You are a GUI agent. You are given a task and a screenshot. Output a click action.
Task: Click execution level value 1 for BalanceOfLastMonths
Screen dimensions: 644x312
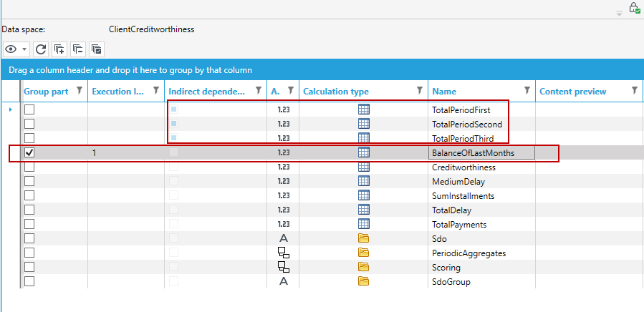[94, 153]
